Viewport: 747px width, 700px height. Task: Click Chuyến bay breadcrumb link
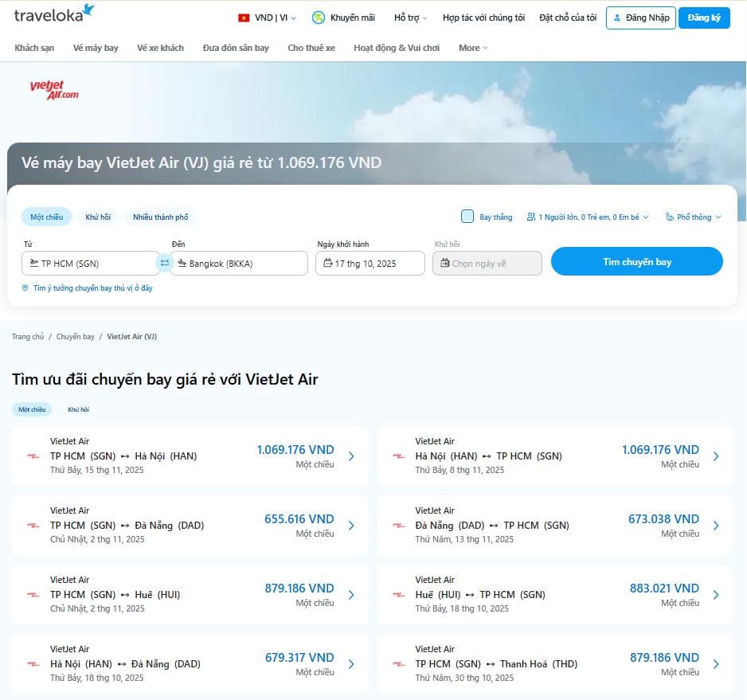coord(75,337)
